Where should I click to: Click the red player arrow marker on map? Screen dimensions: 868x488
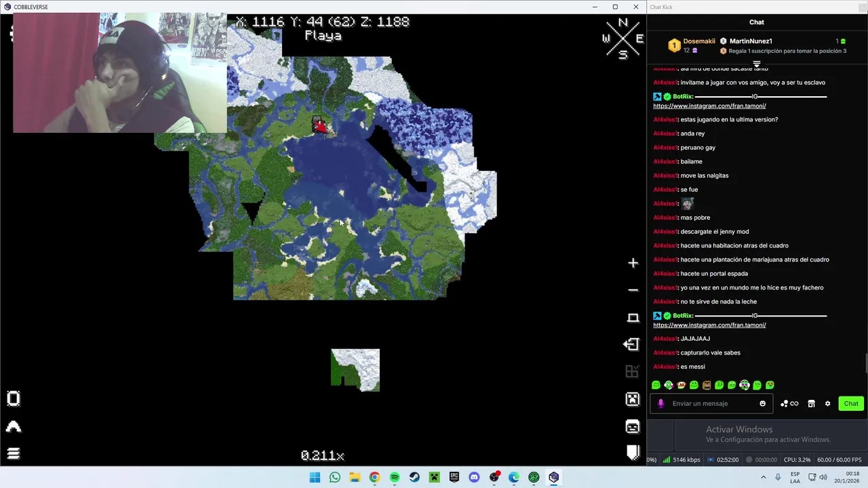pyautogui.click(x=319, y=126)
